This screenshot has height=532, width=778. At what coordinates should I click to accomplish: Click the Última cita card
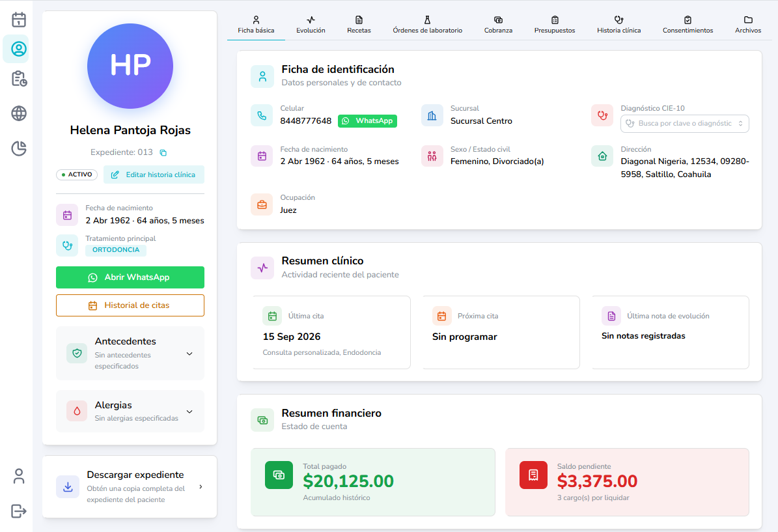[x=331, y=333]
